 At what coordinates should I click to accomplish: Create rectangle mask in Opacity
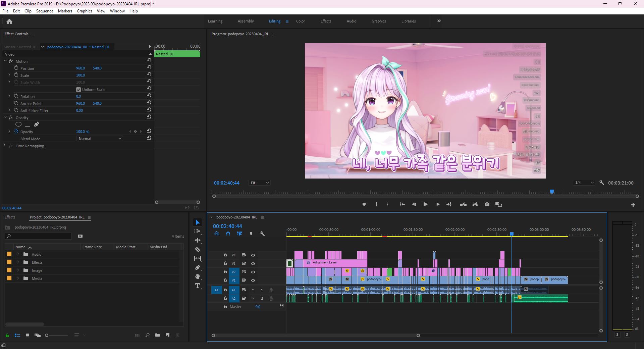28,124
